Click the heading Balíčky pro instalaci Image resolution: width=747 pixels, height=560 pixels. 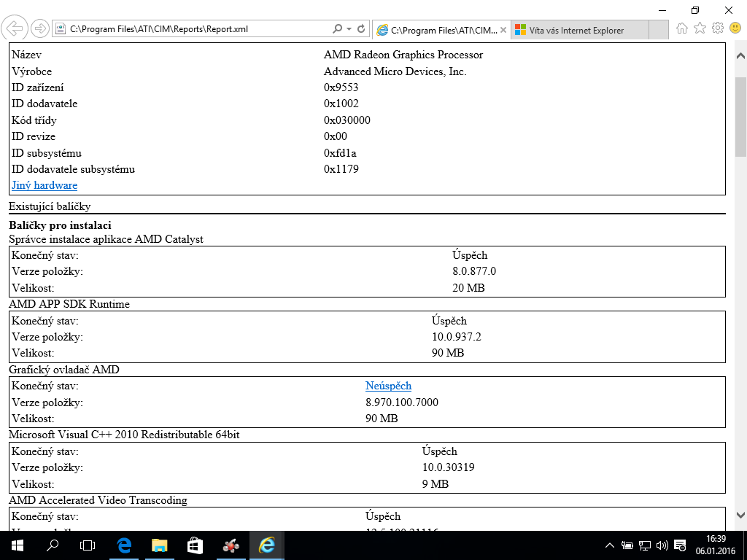(60, 225)
